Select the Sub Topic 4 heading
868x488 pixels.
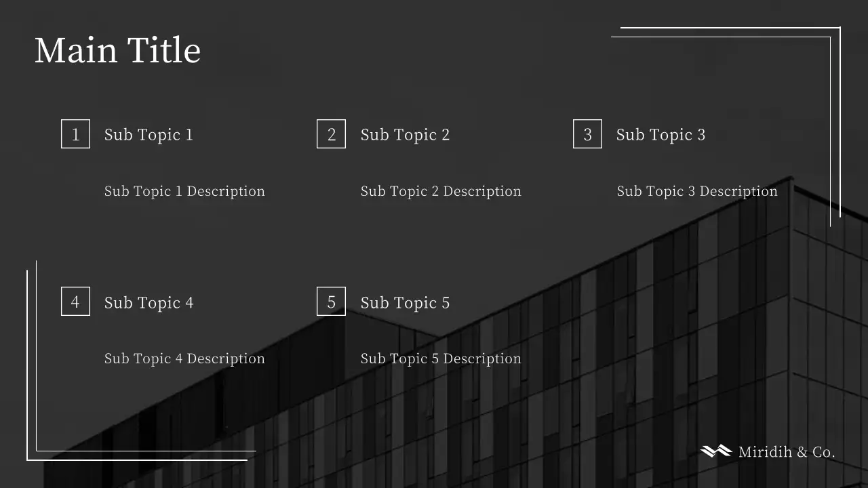[149, 303]
